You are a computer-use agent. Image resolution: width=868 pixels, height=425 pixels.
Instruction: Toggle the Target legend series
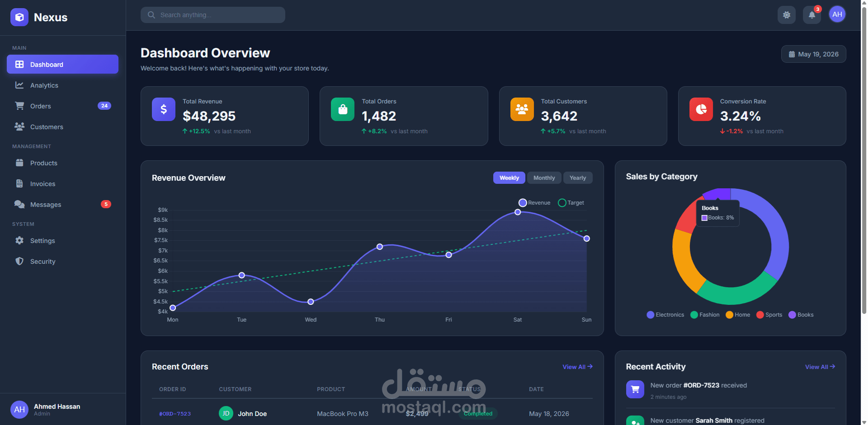(x=571, y=203)
